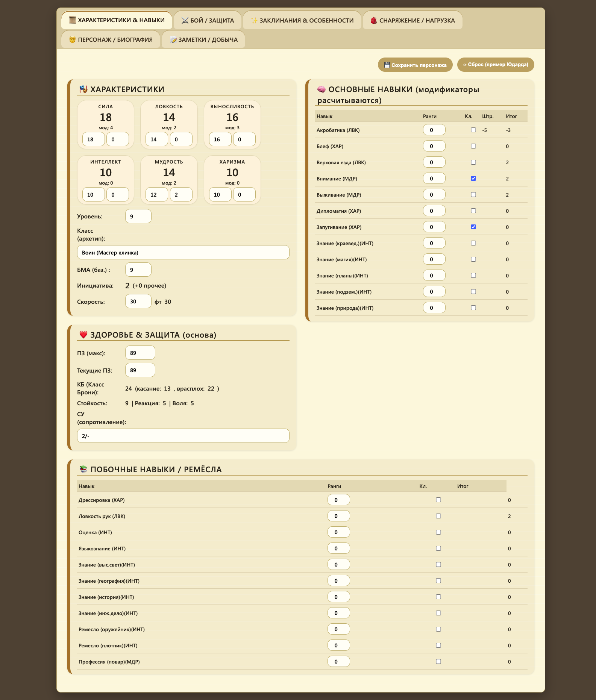Screen dimensions: 596x700
Task: Edit ranks for Запугивание (ХАР)
Action: coord(434,227)
